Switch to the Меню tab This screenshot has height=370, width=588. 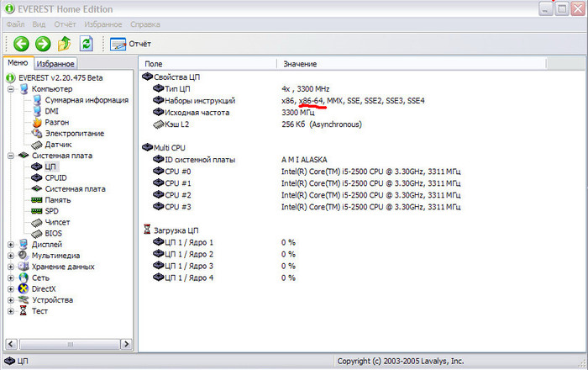(x=18, y=63)
